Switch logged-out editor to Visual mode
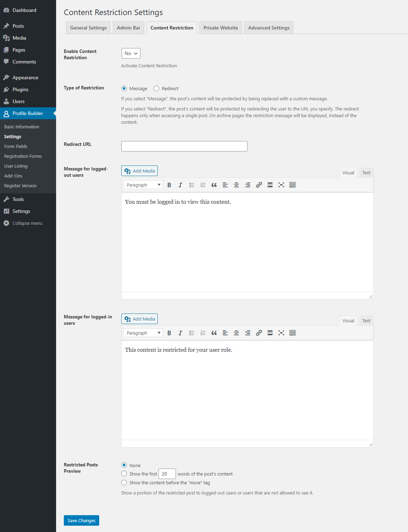 348,173
